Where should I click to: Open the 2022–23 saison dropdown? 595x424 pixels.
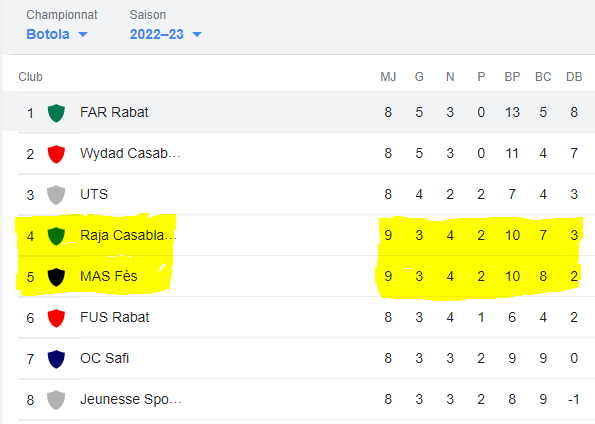(165, 34)
